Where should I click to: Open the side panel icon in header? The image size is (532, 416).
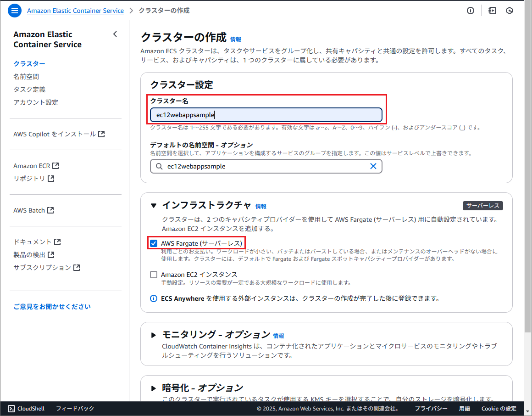click(492, 11)
